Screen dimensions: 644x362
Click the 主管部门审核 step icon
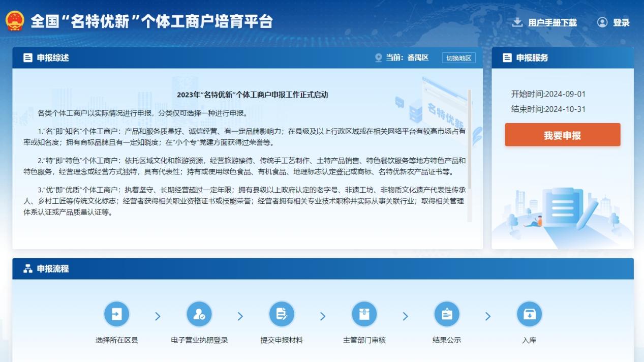pyautogui.click(x=364, y=314)
